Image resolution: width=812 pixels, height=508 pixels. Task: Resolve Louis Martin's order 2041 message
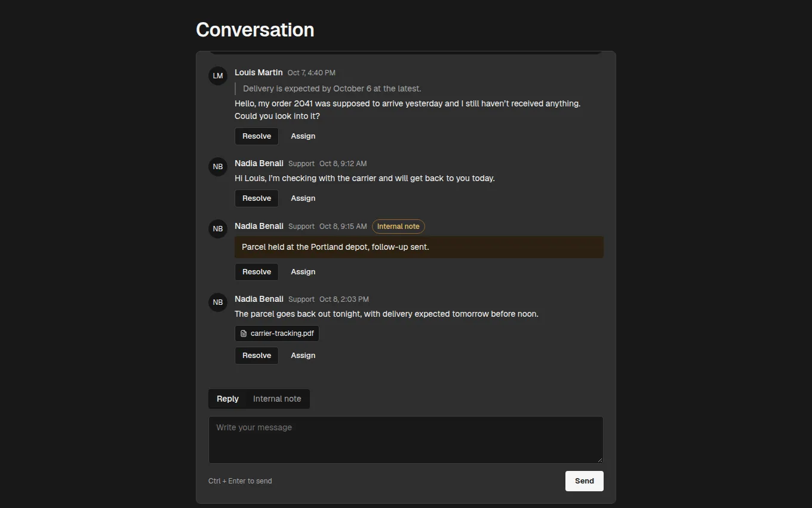(257, 136)
